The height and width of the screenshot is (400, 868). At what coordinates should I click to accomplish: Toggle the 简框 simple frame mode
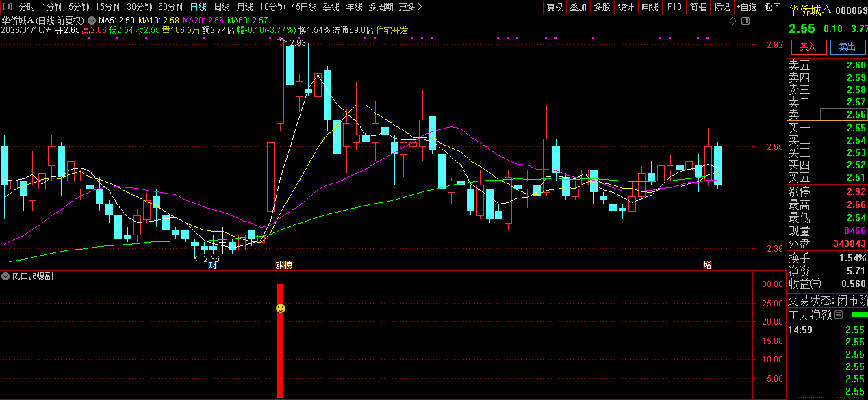pos(698,7)
